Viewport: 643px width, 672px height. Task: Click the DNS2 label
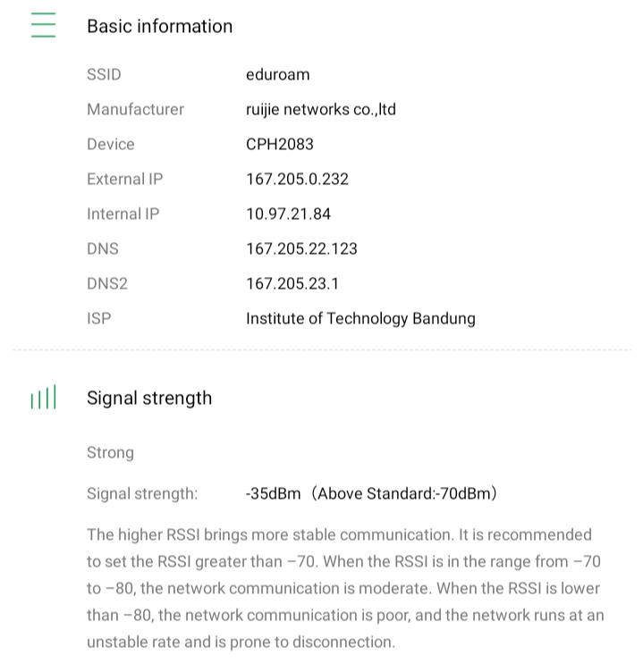(107, 283)
